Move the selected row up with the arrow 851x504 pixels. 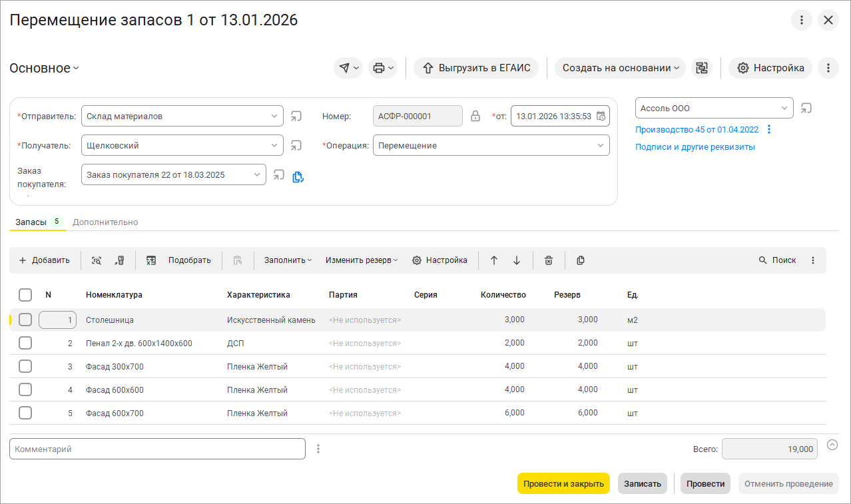(493, 260)
